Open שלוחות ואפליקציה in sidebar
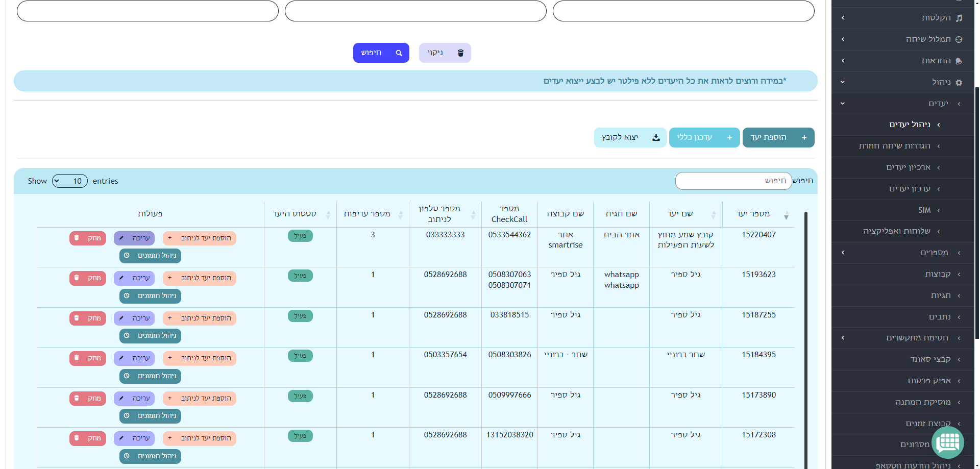980x469 pixels. (902, 231)
